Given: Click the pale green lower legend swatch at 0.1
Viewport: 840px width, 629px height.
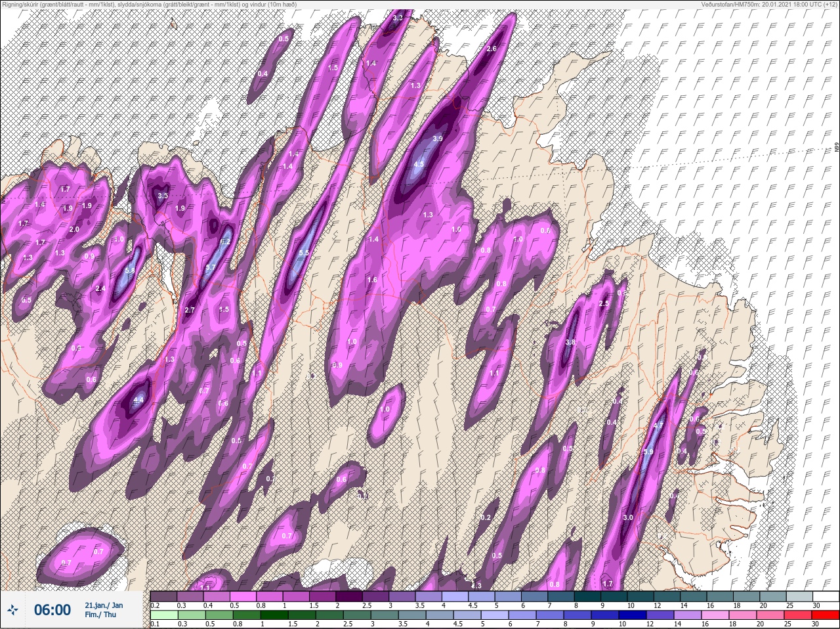Looking at the screenshot, I should 163,615.
